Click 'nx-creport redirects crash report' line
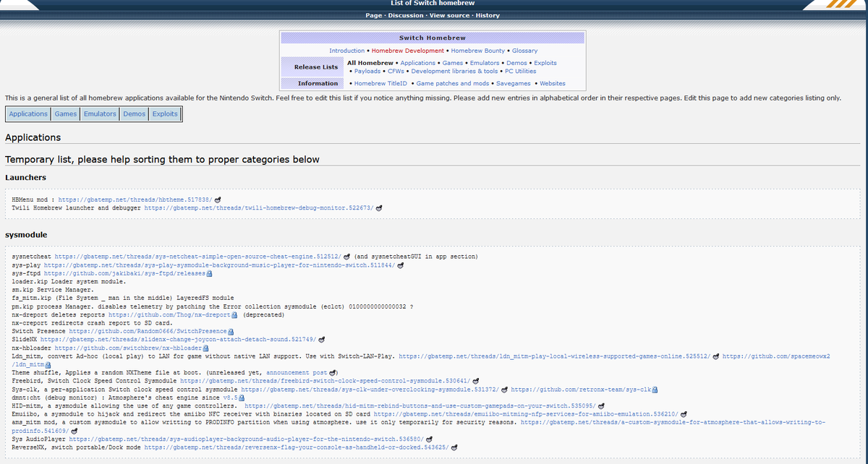 tap(92, 323)
